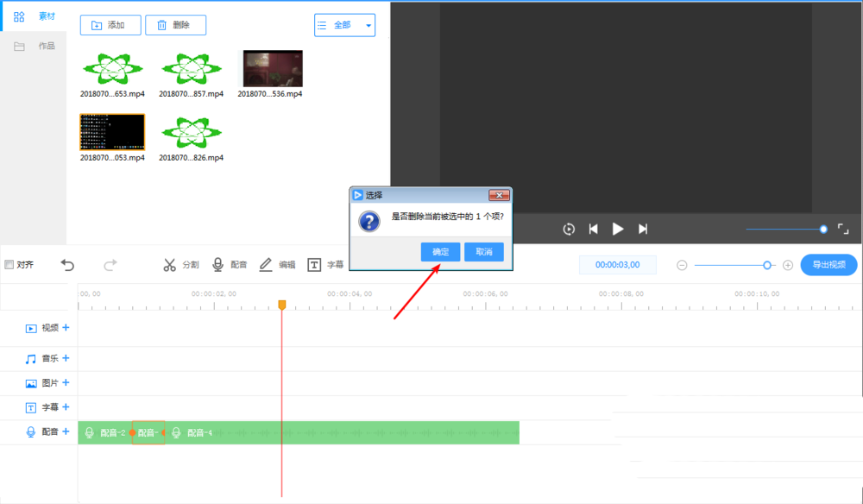Confirm deletion by clicking 确定
The width and height of the screenshot is (863, 504).
click(x=440, y=251)
